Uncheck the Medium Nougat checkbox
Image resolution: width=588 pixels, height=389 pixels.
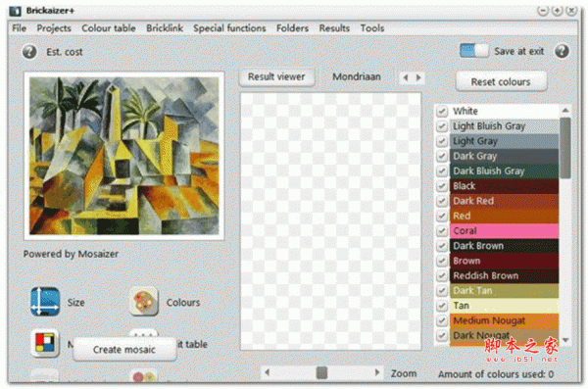442,320
